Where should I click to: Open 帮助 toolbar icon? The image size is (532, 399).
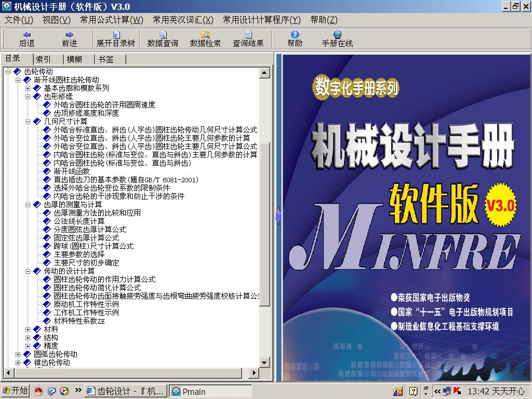295,39
